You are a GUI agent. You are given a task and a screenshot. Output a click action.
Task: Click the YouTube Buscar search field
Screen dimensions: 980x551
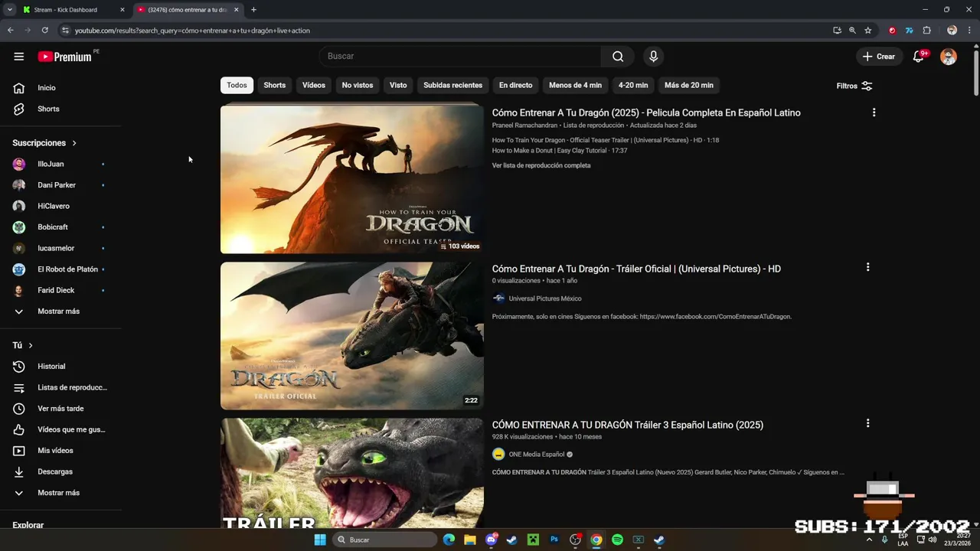click(460, 56)
